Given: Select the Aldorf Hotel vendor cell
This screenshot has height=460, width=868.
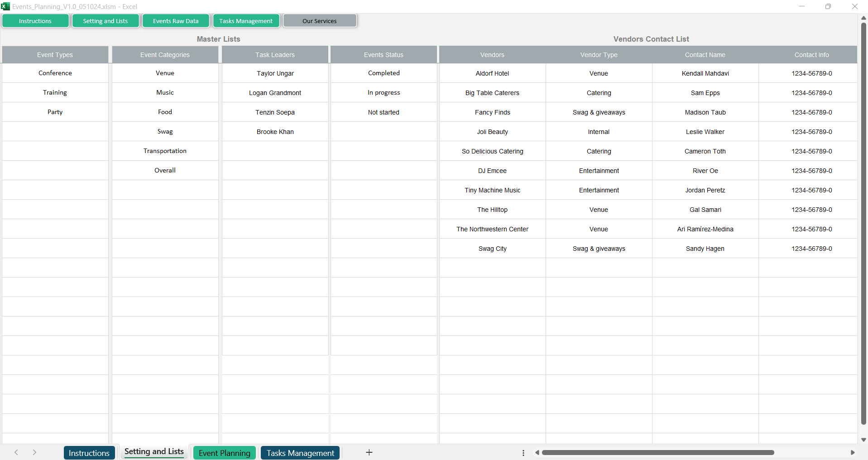Looking at the screenshot, I should [492, 73].
